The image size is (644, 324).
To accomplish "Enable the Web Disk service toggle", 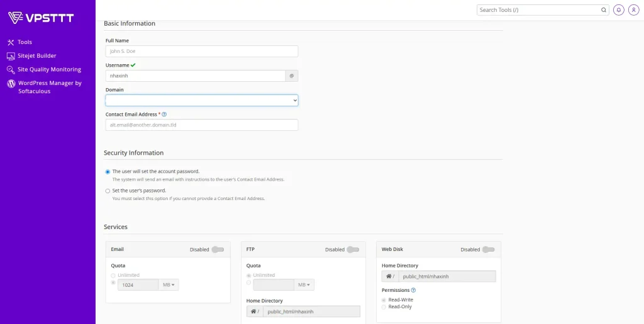I will 488,250.
